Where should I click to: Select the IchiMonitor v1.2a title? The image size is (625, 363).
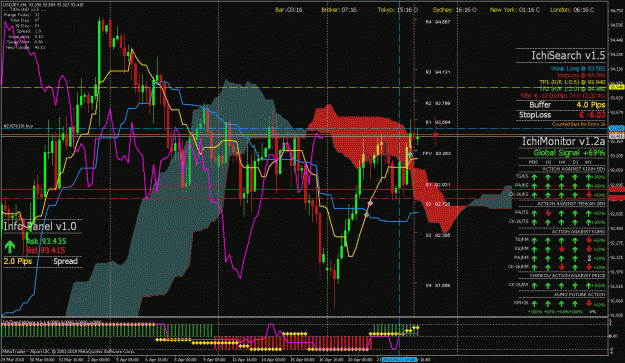coord(563,141)
